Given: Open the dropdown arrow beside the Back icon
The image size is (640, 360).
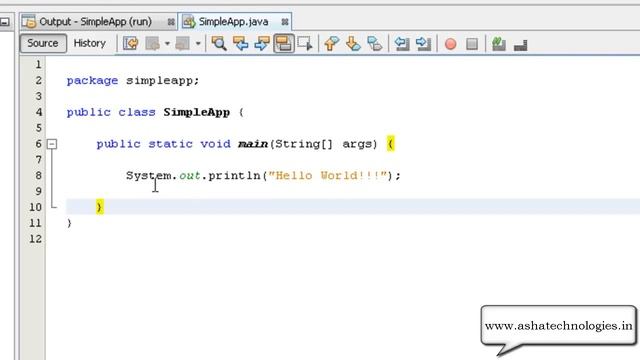Looking at the screenshot, I should pos(167,43).
